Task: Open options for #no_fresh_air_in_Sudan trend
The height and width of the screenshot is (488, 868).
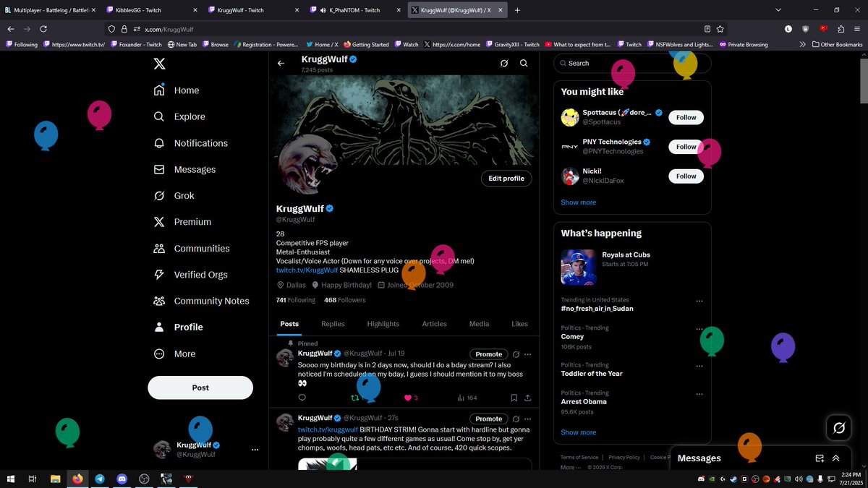Action: (699, 301)
